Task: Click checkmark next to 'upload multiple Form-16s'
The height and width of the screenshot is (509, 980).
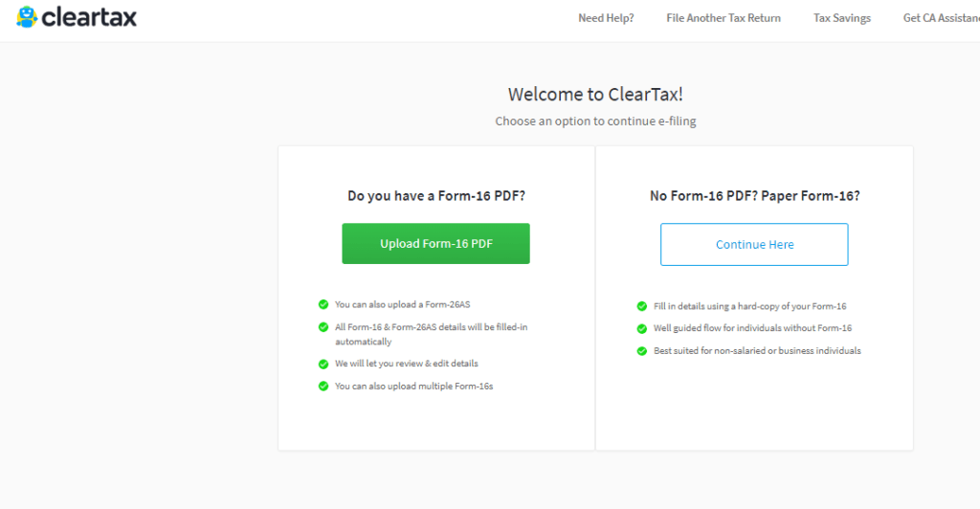Action: click(323, 386)
